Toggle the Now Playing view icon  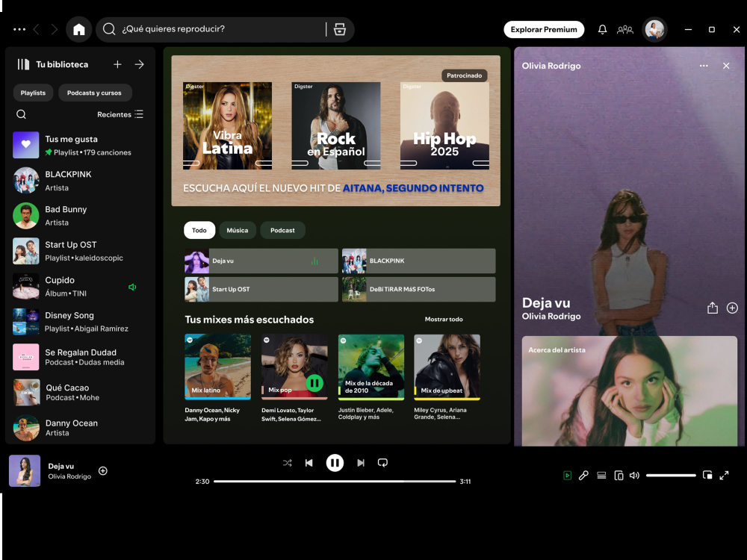point(568,475)
